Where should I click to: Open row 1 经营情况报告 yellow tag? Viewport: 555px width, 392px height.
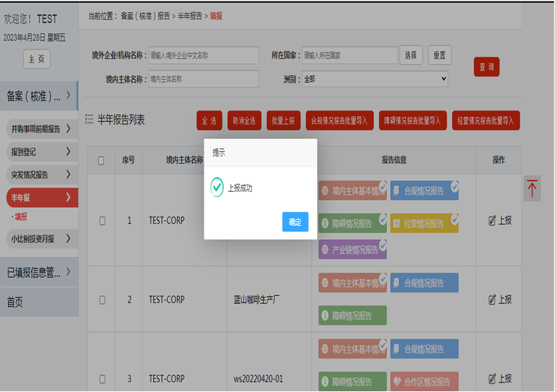click(423, 223)
